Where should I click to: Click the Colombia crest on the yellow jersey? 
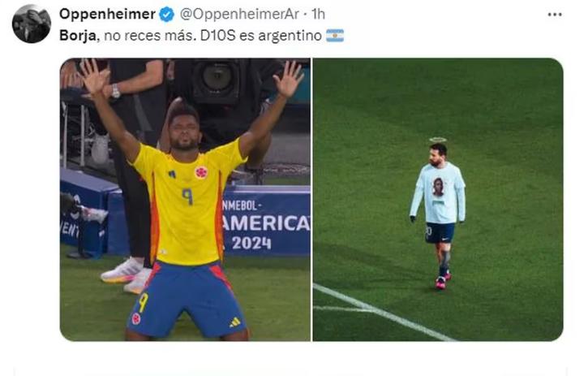coord(201,172)
